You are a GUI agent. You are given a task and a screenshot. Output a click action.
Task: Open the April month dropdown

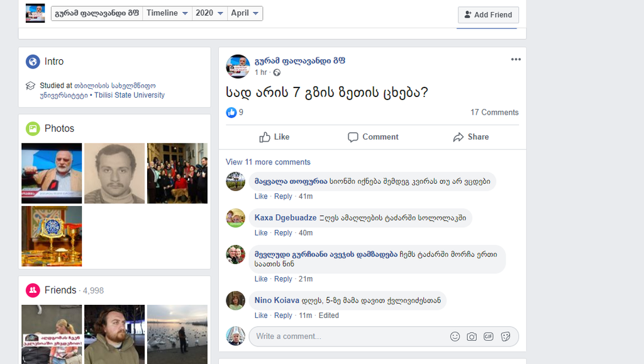pos(245,13)
